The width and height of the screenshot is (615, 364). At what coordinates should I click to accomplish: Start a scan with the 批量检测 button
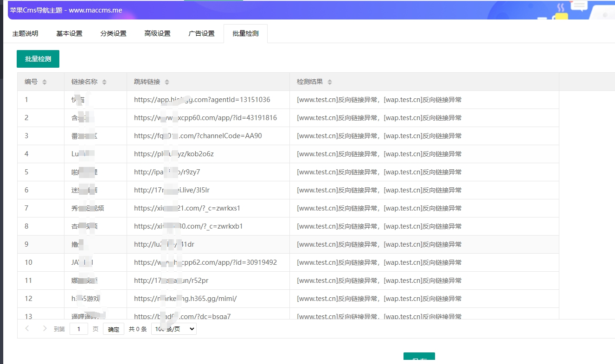[x=38, y=59]
